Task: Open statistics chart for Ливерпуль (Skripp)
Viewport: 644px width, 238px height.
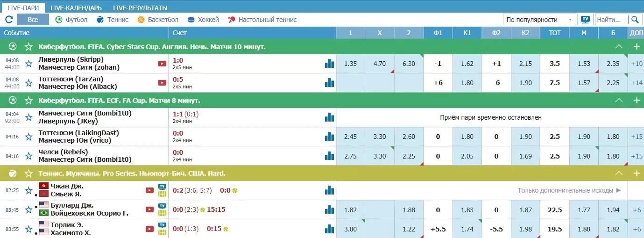Action: pyautogui.click(x=330, y=64)
